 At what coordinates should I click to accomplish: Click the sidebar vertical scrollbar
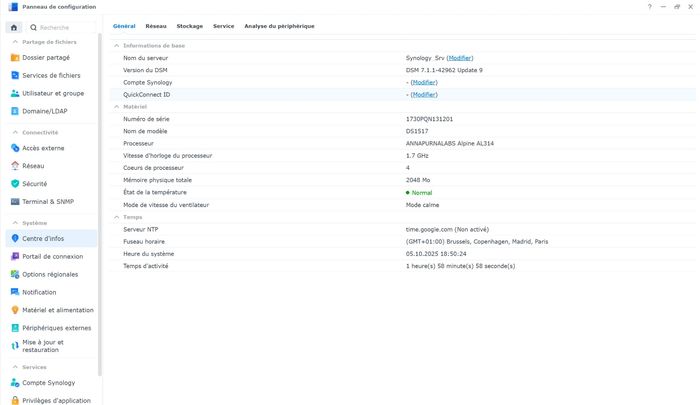point(100,205)
